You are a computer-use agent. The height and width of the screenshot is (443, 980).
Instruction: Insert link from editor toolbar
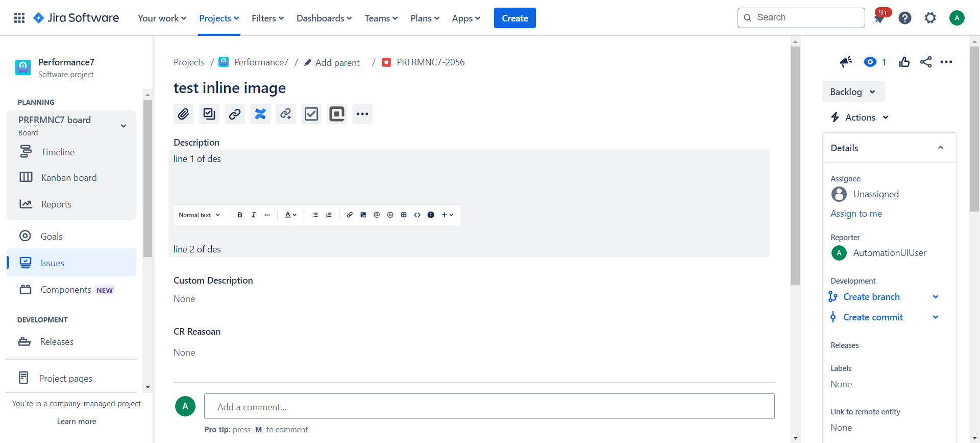click(350, 215)
